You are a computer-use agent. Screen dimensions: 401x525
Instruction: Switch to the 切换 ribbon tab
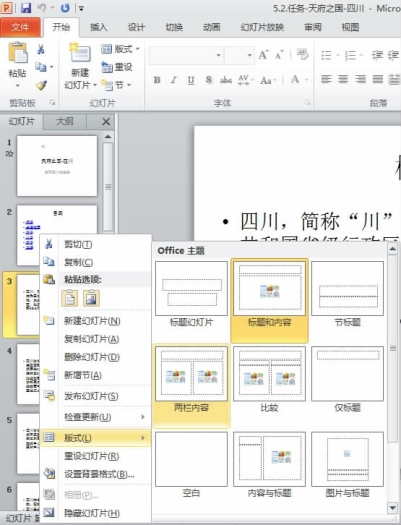[x=174, y=27]
